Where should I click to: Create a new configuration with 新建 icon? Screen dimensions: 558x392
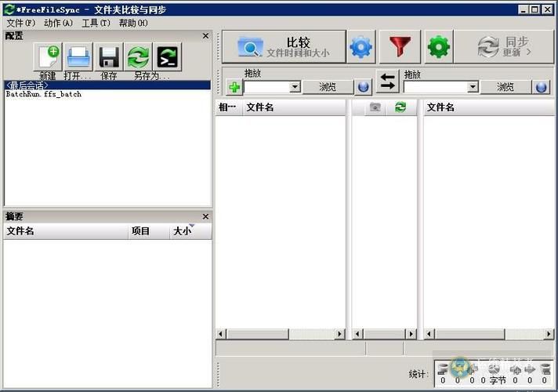pyautogui.click(x=48, y=56)
